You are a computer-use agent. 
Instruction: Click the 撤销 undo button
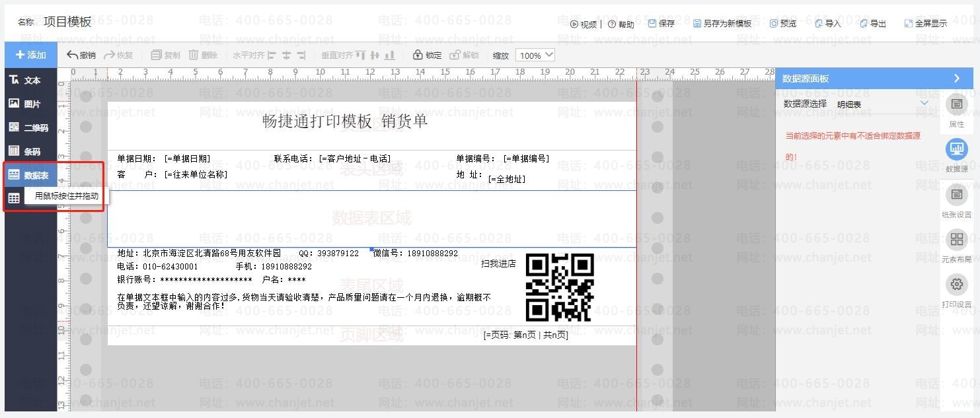pos(81,55)
